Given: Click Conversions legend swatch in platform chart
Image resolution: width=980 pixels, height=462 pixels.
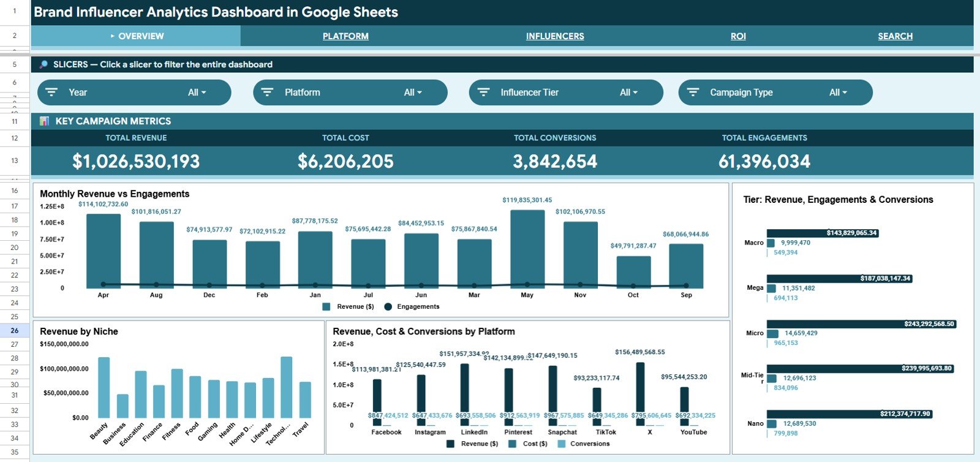Looking at the screenshot, I should click(x=561, y=444).
